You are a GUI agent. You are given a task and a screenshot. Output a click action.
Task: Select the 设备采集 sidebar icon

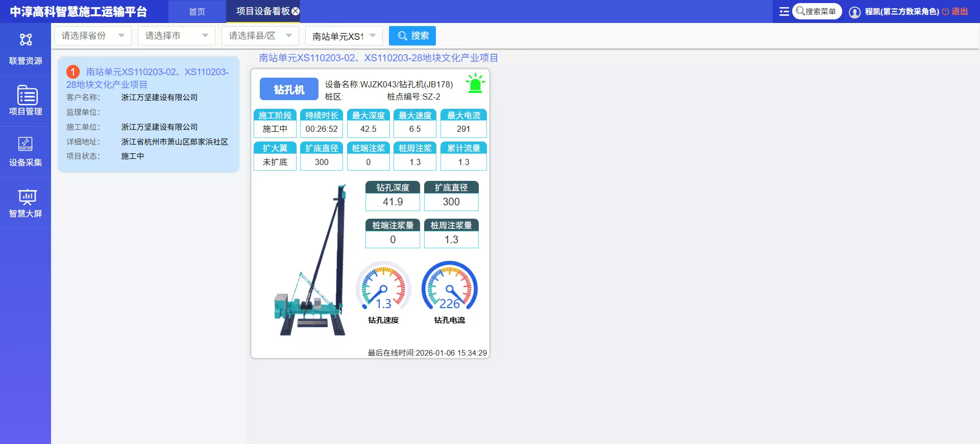click(x=26, y=145)
